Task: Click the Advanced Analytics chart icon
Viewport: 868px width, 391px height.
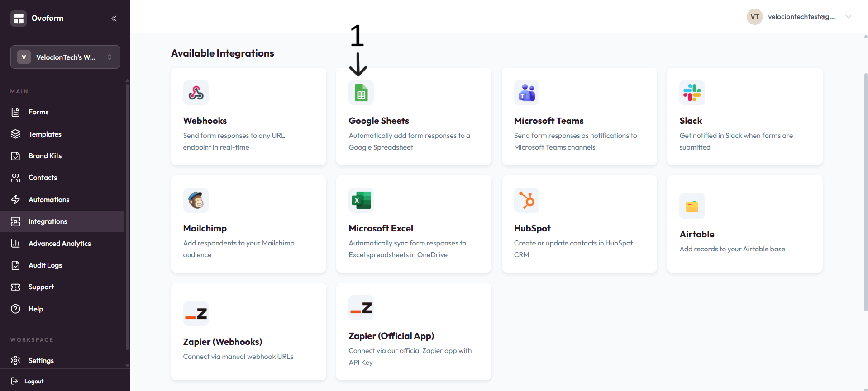Action: pos(15,244)
